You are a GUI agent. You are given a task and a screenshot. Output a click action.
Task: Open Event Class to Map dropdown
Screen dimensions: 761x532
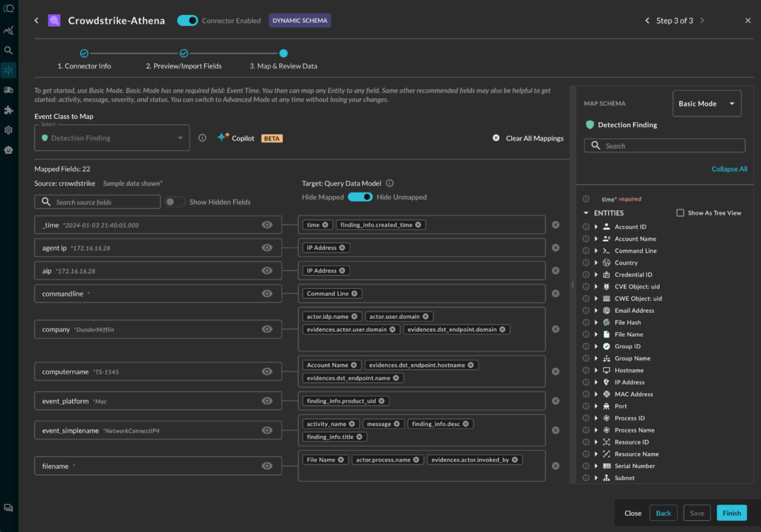coord(111,138)
